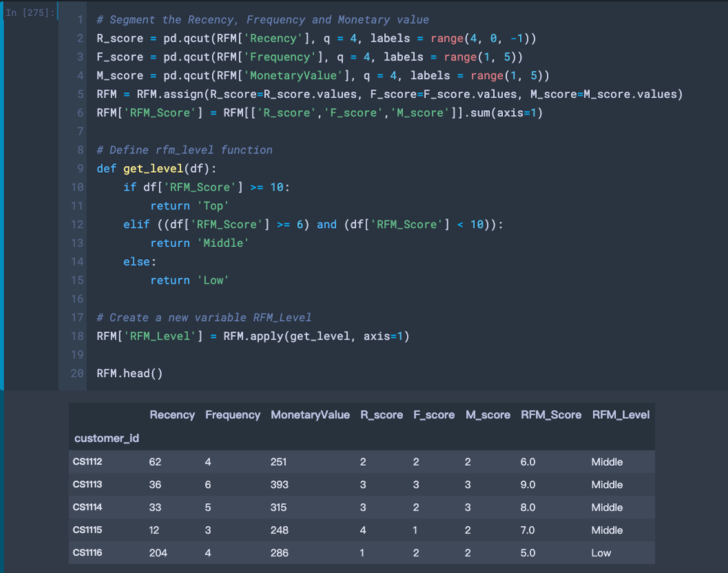This screenshot has height=573, width=728.
Task: Select row label CS1113
Action: 87,484
